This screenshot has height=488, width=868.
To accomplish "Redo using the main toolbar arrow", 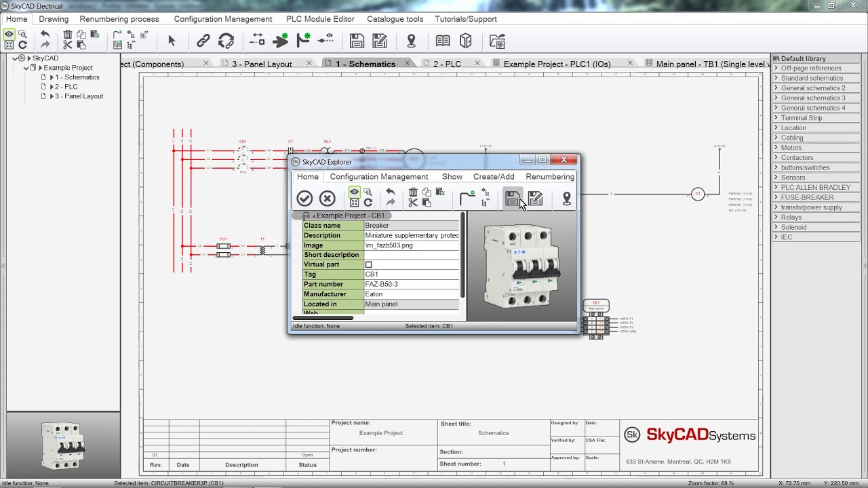I will [45, 45].
